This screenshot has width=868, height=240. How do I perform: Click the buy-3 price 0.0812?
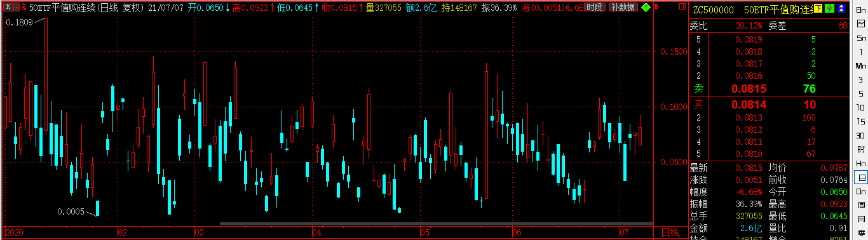click(x=749, y=130)
